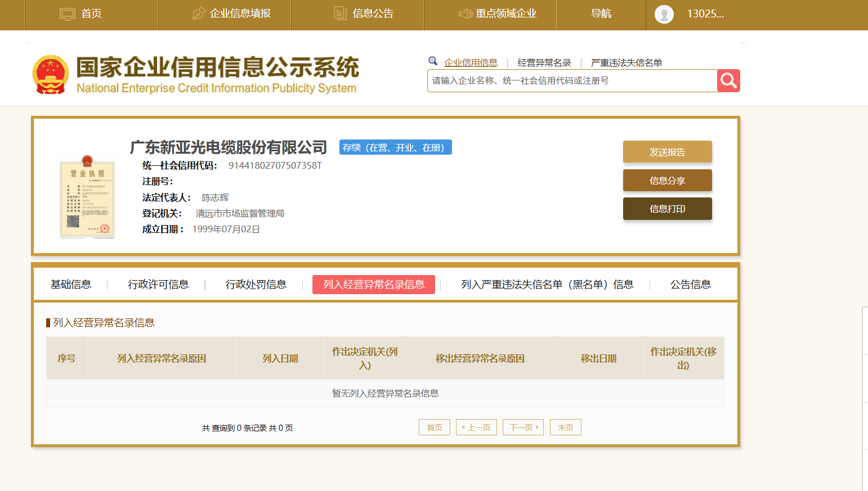Switch to the 行政处罚信息 tab
Screen dimensions: 868x491
click(256, 285)
